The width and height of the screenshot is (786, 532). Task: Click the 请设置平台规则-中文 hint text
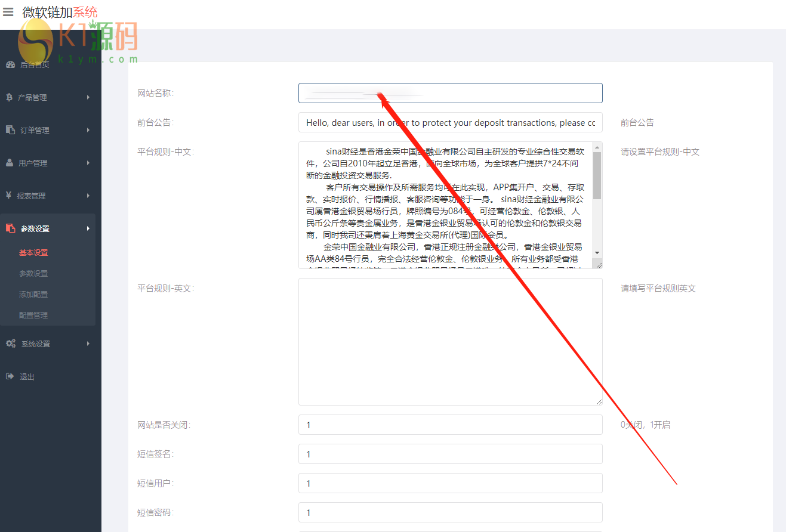pyautogui.click(x=660, y=151)
